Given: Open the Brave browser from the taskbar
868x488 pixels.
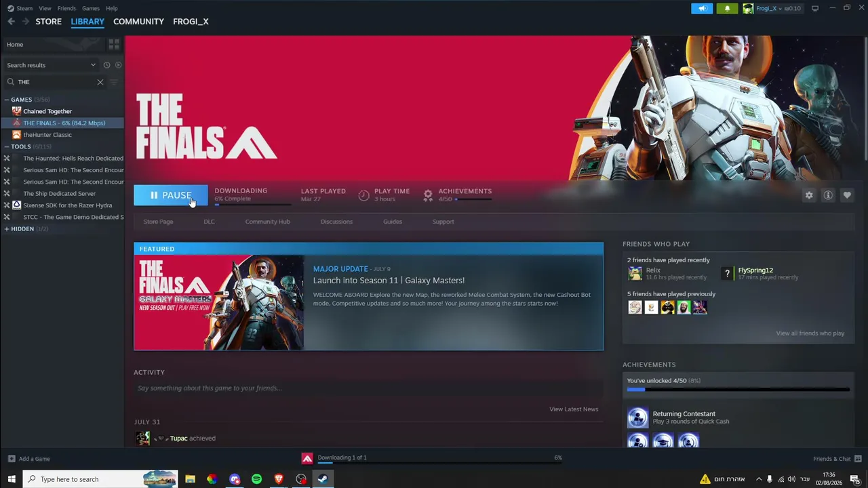Looking at the screenshot, I should pos(279,479).
